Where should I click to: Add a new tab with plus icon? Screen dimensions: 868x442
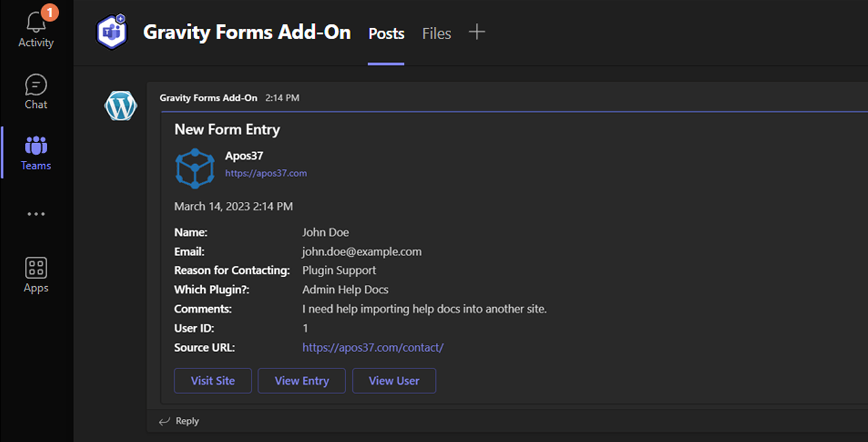(x=477, y=32)
